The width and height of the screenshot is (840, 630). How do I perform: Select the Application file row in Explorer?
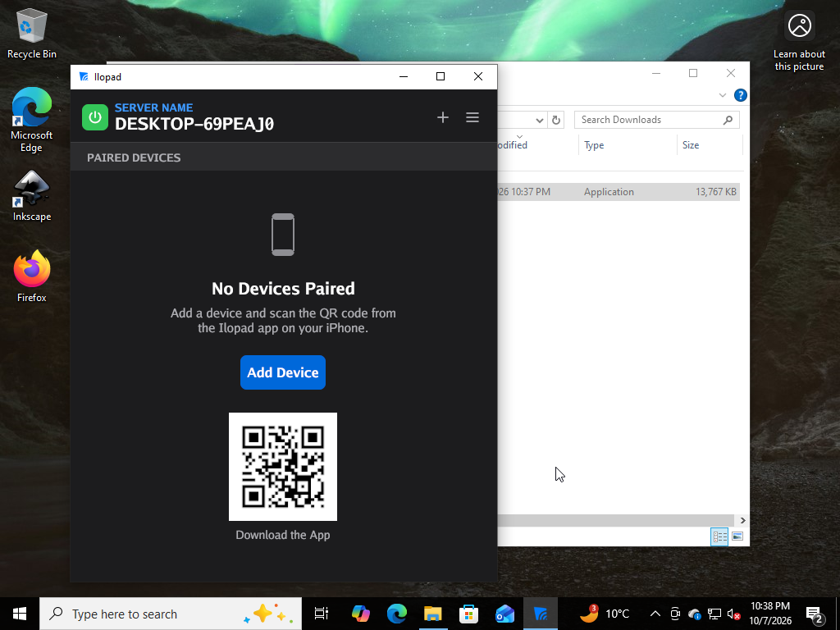pyautogui.click(x=619, y=192)
